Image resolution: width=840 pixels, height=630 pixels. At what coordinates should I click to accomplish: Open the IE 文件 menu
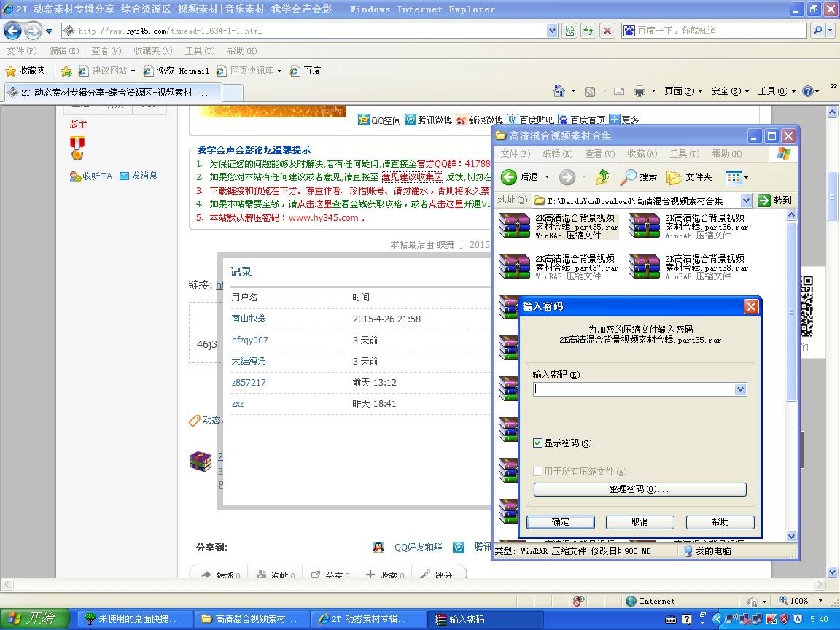tap(21, 51)
